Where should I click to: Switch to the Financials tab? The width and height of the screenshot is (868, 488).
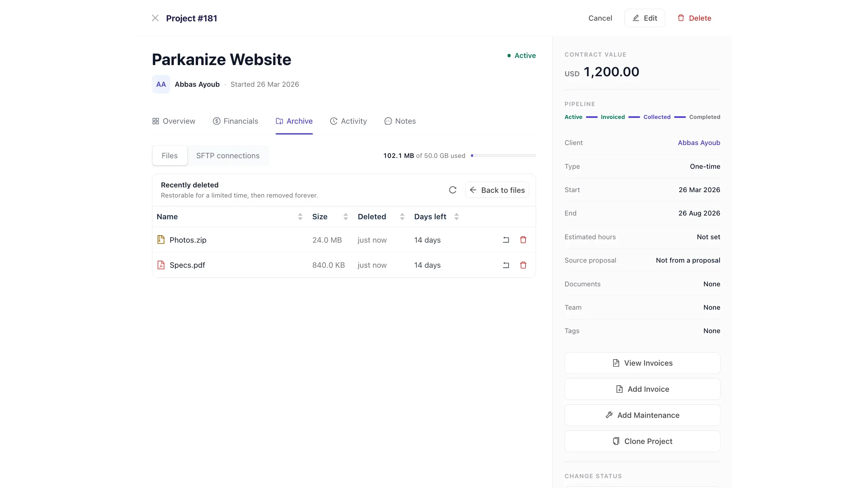point(235,121)
